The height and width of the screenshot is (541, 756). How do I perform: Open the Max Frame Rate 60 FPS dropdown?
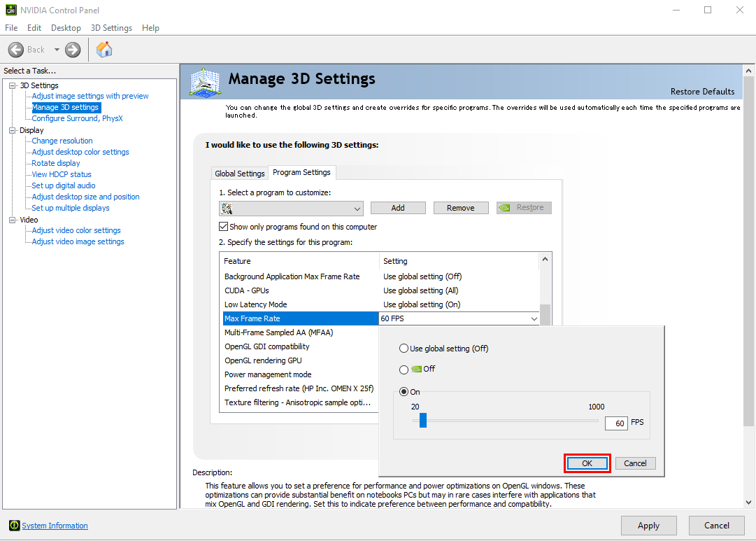click(x=534, y=318)
